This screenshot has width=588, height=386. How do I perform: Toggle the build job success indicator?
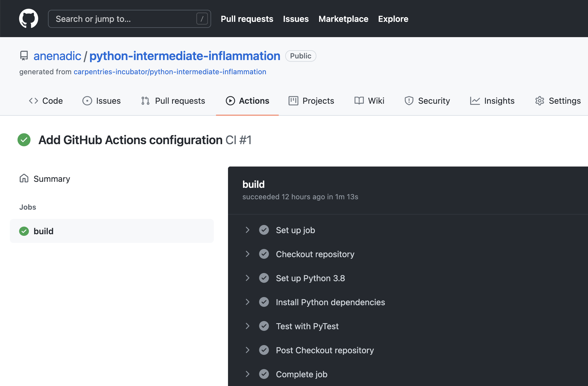(x=24, y=231)
